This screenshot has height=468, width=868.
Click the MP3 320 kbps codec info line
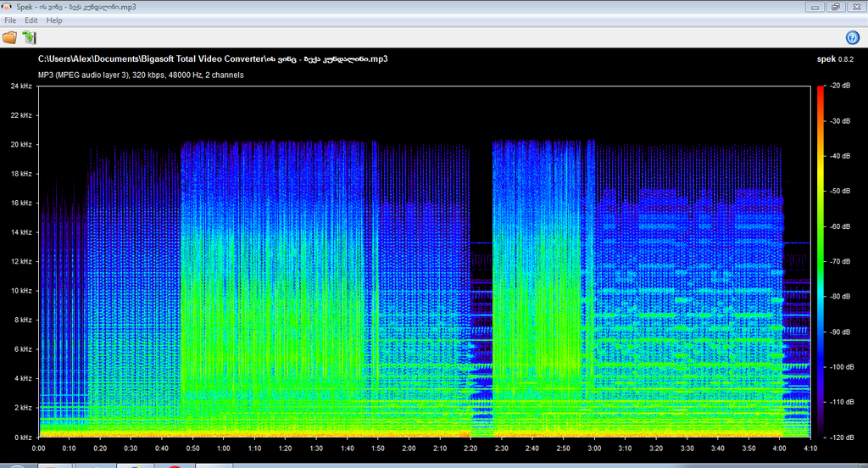coord(141,75)
